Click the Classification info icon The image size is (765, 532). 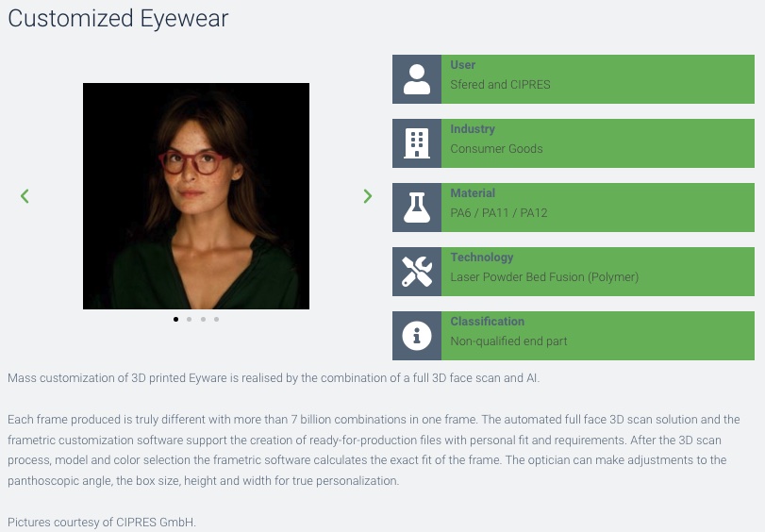[x=417, y=336]
